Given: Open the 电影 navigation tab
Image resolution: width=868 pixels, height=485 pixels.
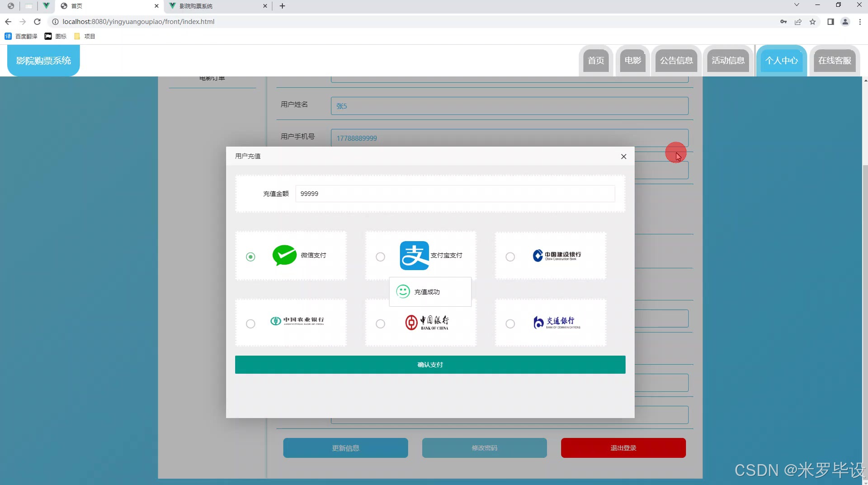Looking at the screenshot, I should (632, 61).
